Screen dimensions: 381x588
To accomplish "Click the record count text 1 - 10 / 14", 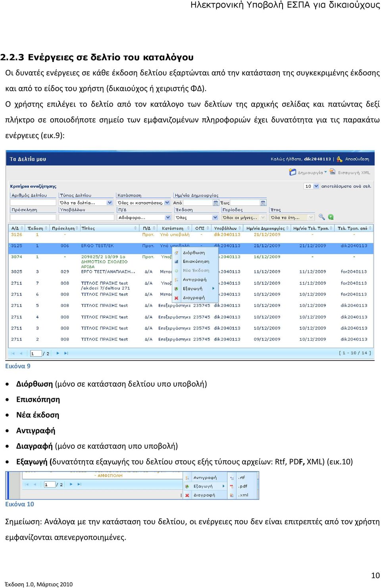I will click(x=355, y=353).
